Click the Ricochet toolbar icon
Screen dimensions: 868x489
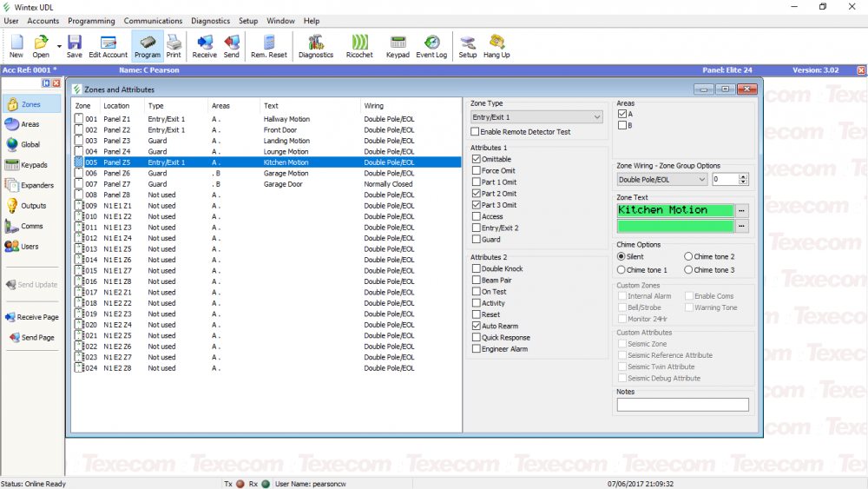tap(359, 45)
